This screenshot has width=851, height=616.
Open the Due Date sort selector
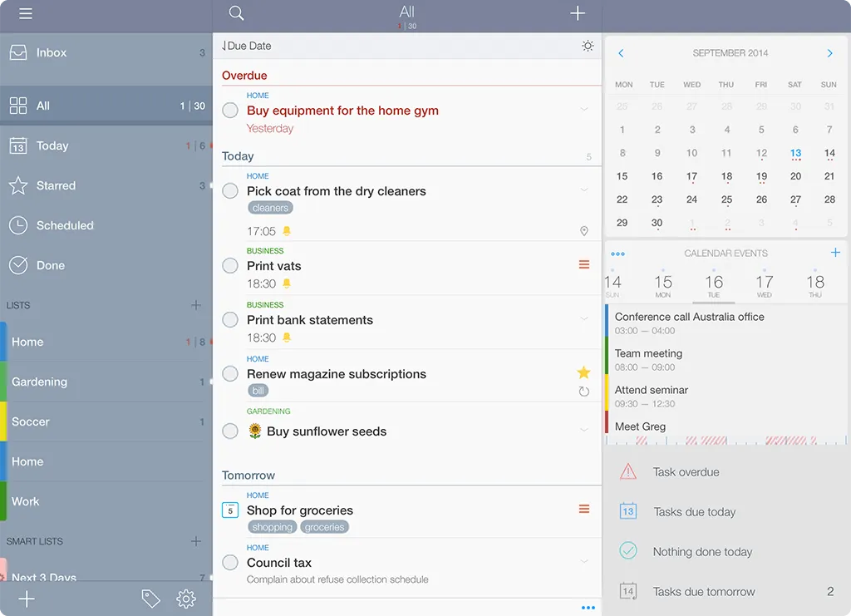click(247, 47)
